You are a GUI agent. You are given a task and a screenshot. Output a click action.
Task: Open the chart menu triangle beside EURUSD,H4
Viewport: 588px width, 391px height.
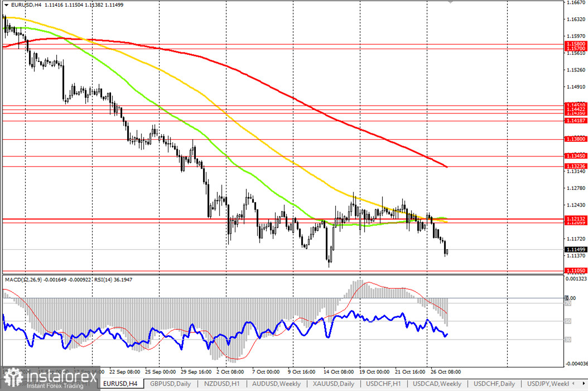pos(6,5)
